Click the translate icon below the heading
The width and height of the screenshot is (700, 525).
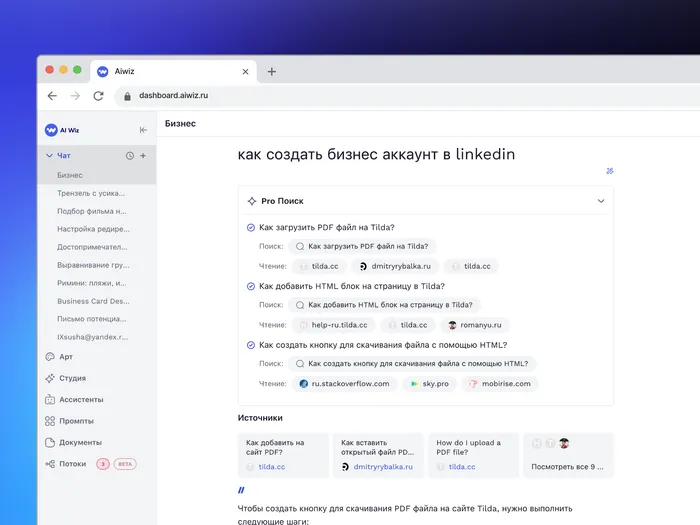tap(610, 171)
